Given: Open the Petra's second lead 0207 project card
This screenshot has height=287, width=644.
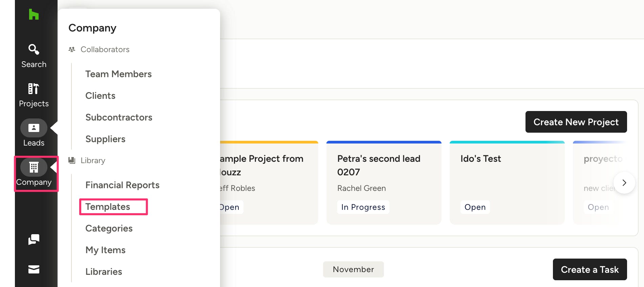Looking at the screenshot, I should pos(384,183).
